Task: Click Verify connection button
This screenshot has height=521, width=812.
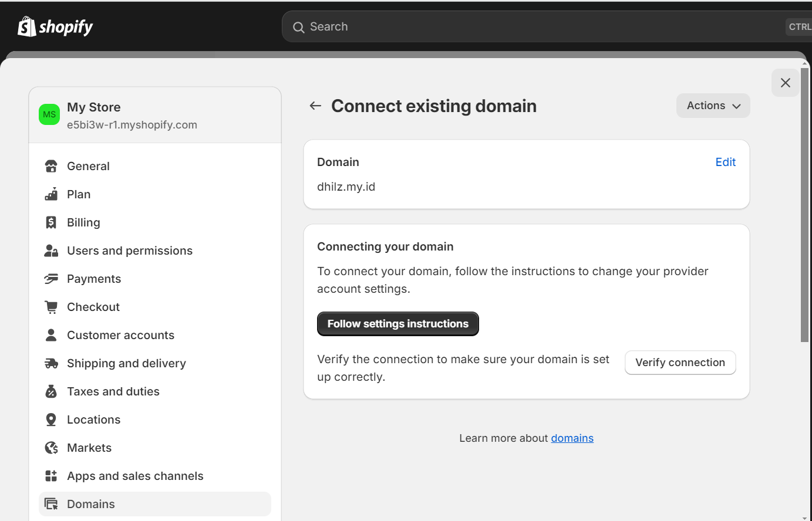Action: (680, 363)
